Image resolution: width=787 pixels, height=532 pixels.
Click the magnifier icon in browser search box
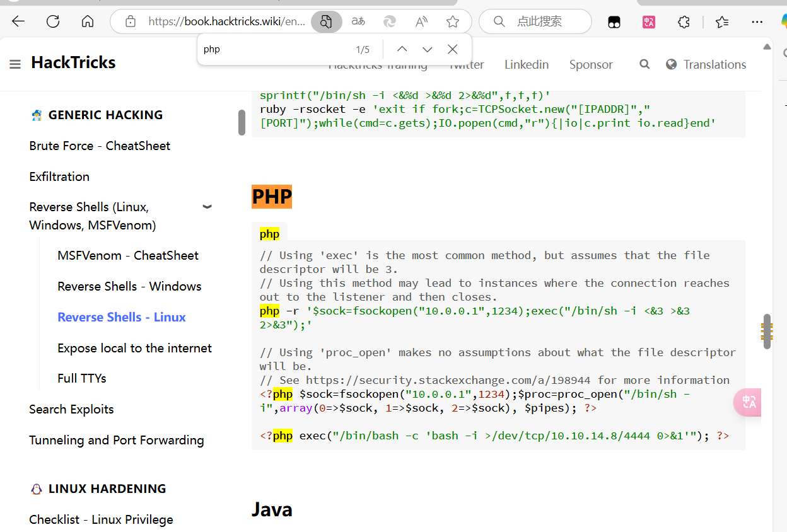pyautogui.click(x=499, y=21)
